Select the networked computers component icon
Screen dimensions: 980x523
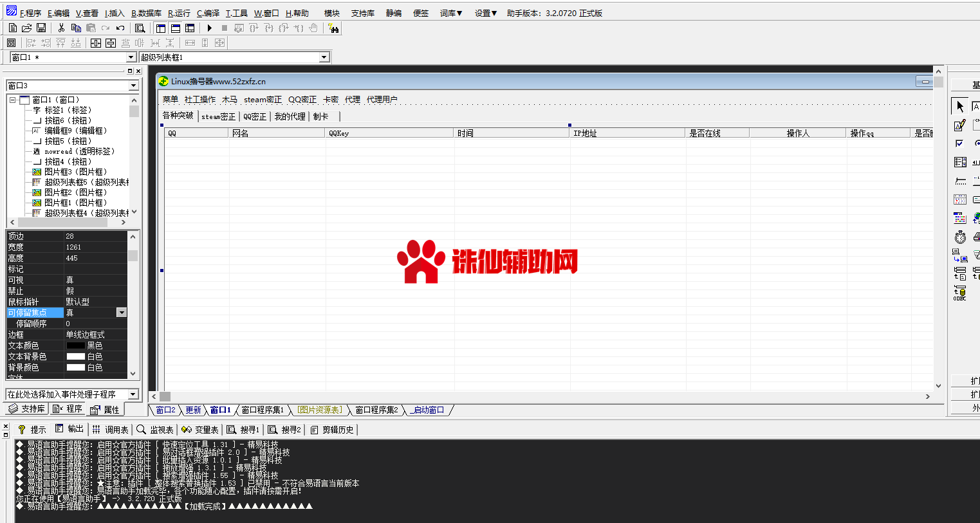pos(959,255)
